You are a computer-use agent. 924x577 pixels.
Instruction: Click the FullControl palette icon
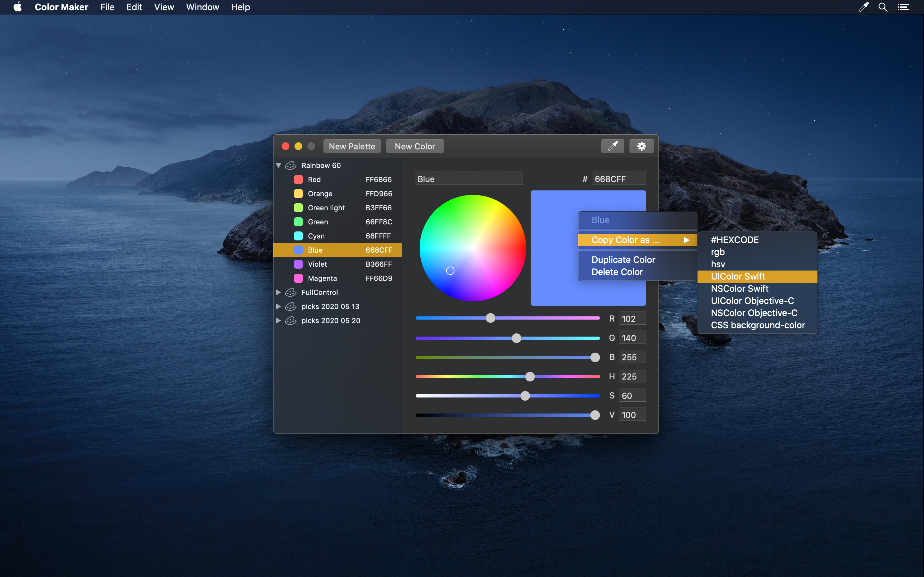pos(291,292)
